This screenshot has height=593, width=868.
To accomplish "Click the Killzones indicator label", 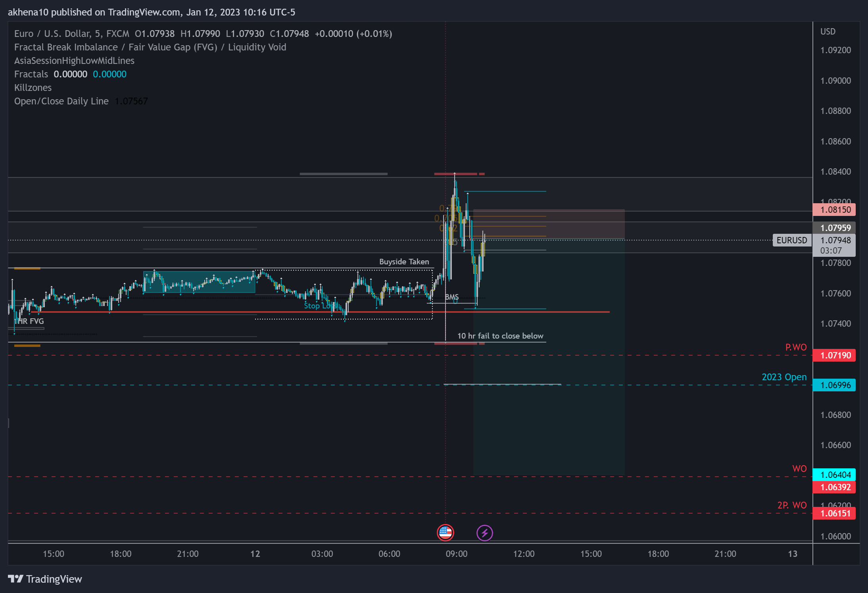I will pos(33,88).
